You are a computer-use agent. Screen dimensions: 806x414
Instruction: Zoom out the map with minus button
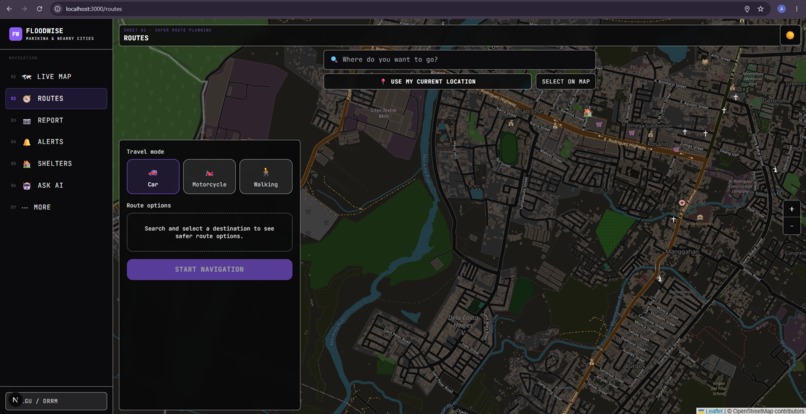click(x=791, y=226)
